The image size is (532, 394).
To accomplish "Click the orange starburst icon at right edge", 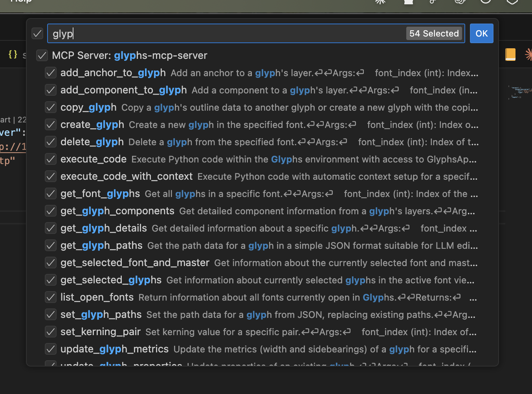I will coord(528,55).
